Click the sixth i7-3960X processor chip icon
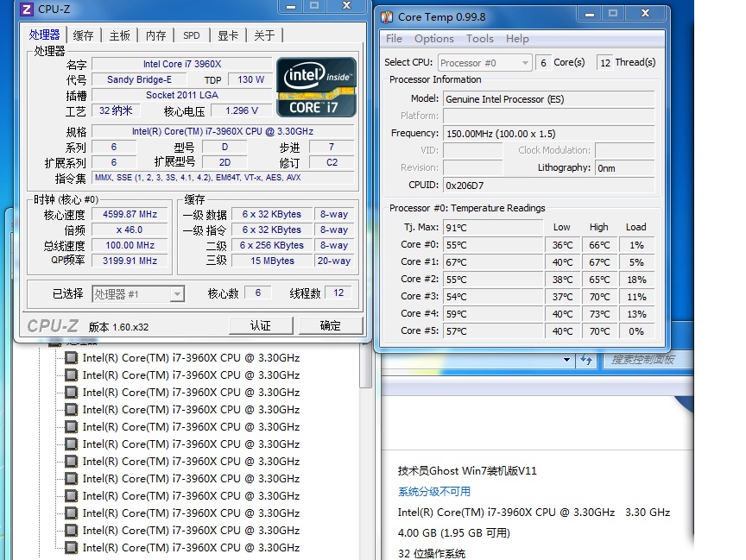 coord(72,444)
